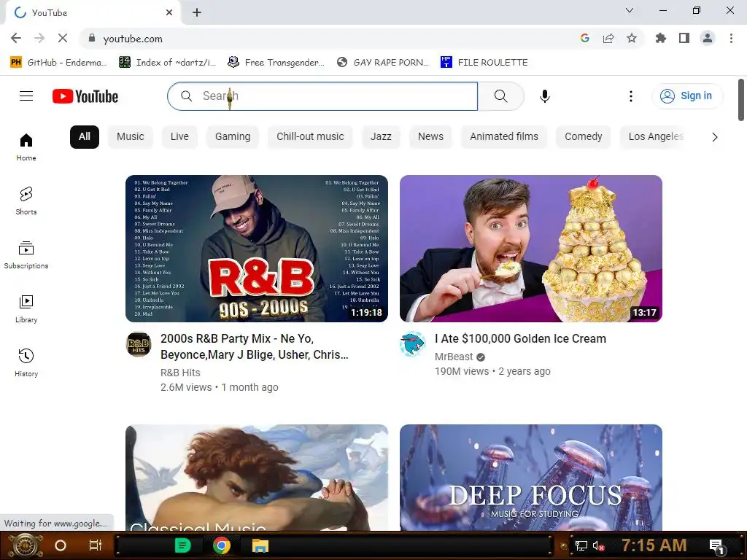Open Task View on taskbar

coord(96,545)
